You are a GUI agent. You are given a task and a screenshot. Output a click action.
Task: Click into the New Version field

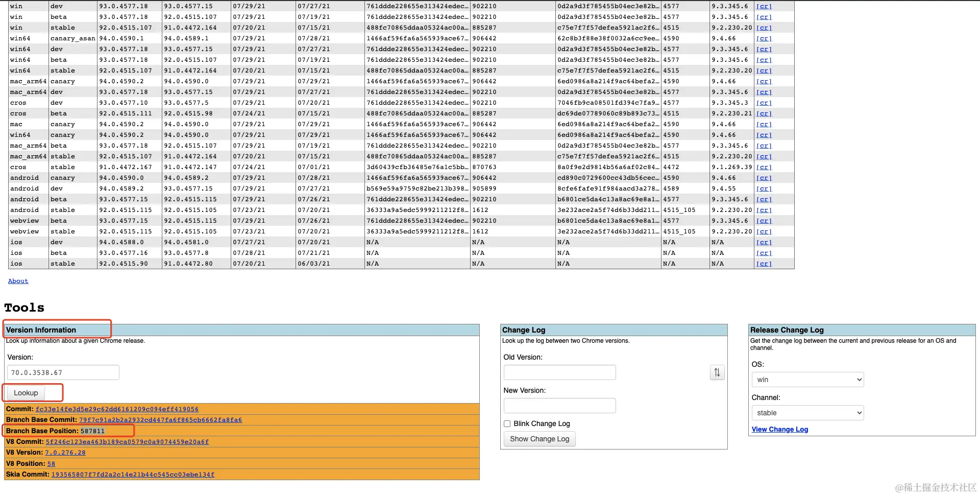click(560, 406)
